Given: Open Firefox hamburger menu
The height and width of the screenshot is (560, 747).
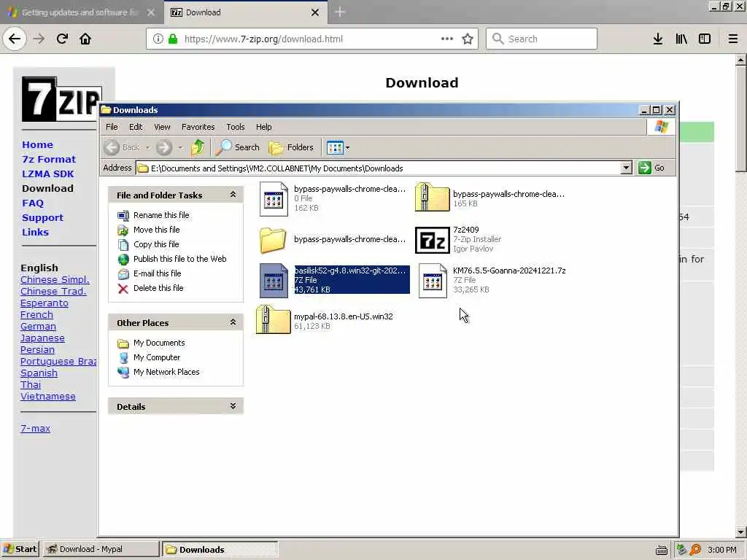Looking at the screenshot, I should click(x=733, y=39).
